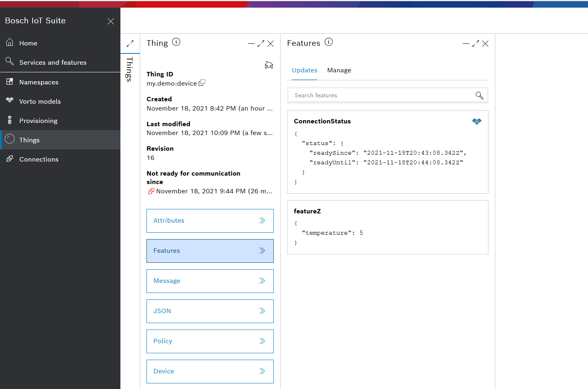
Task: Open the Policy section
Action: coord(210,341)
